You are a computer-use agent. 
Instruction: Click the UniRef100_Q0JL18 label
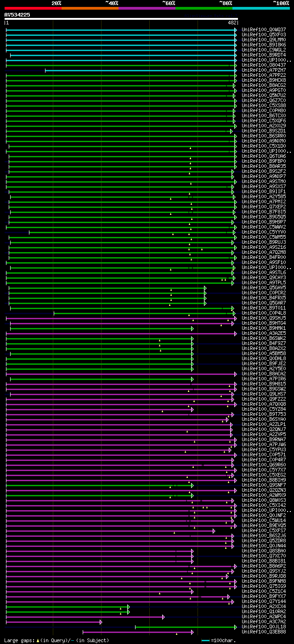[x=264, y=627]
